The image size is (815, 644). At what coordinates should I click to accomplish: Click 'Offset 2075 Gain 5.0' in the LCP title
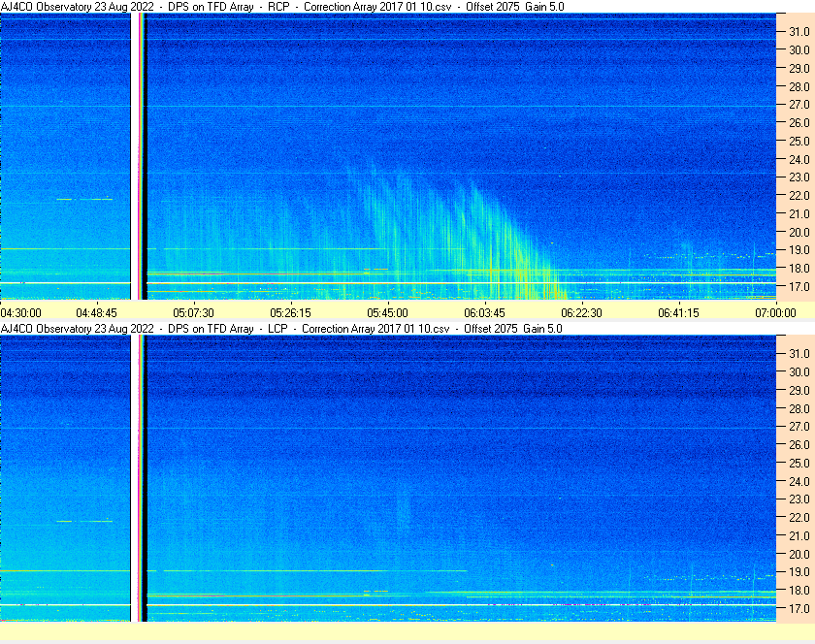pos(513,329)
